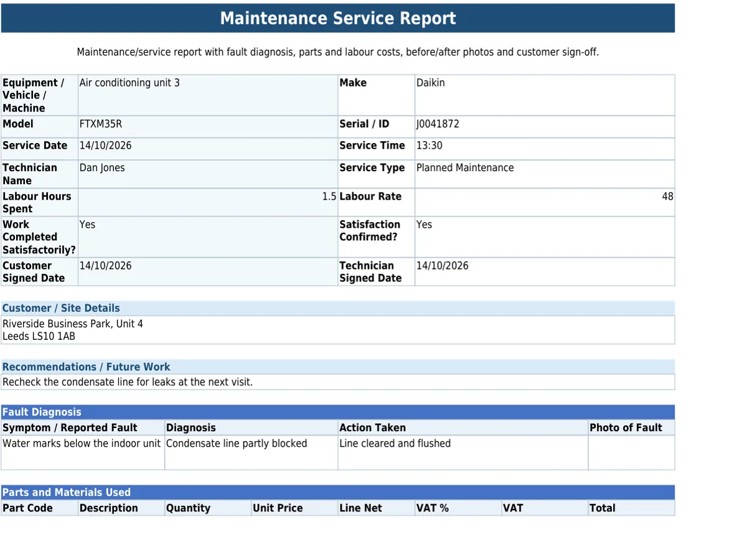
Task: Click the 'Condensate line partly blocked' cell
Action: [251, 452]
